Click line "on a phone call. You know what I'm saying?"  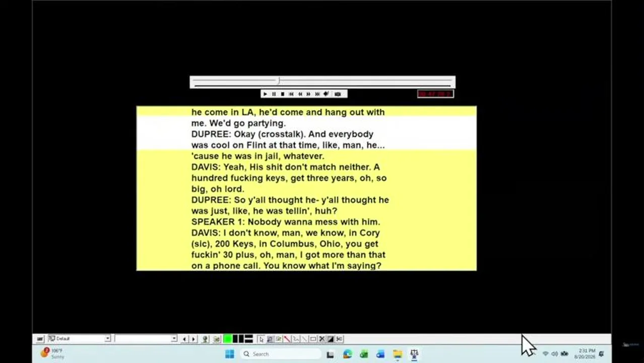click(x=286, y=266)
